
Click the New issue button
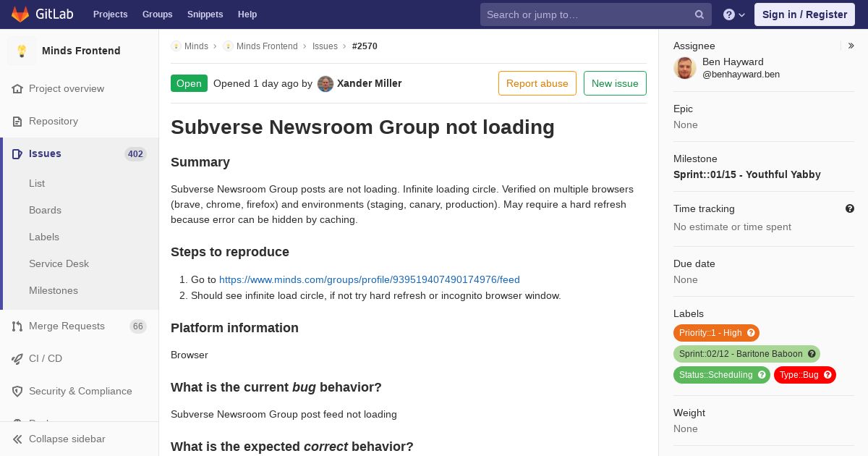click(x=615, y=83)
